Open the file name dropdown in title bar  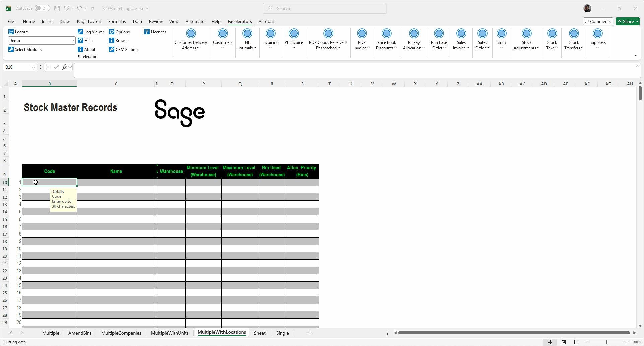(x=147, y=8)
